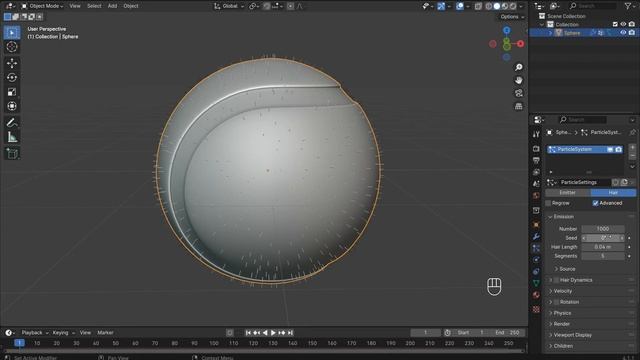This screenshot has height=360, width=640.
Task: Activate the Add Cube tool
Action: coord(12,153)
